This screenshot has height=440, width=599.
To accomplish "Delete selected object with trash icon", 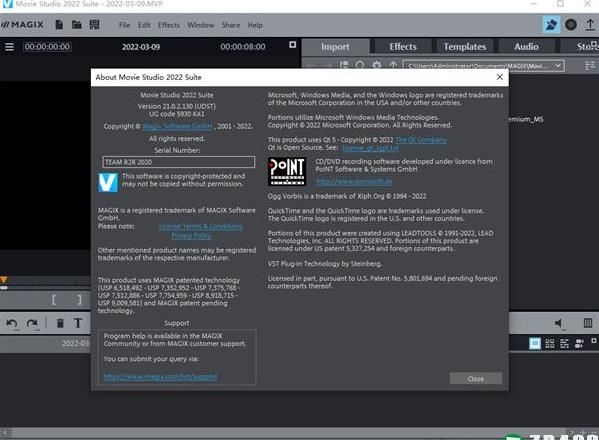I will pyautogui.click(x=60, y=324).
